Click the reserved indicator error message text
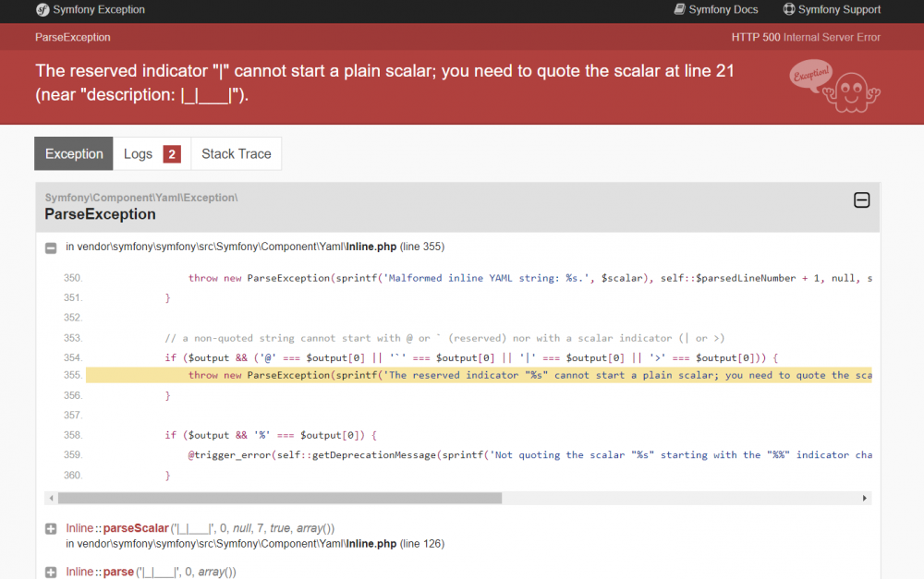 pos(384,82)
